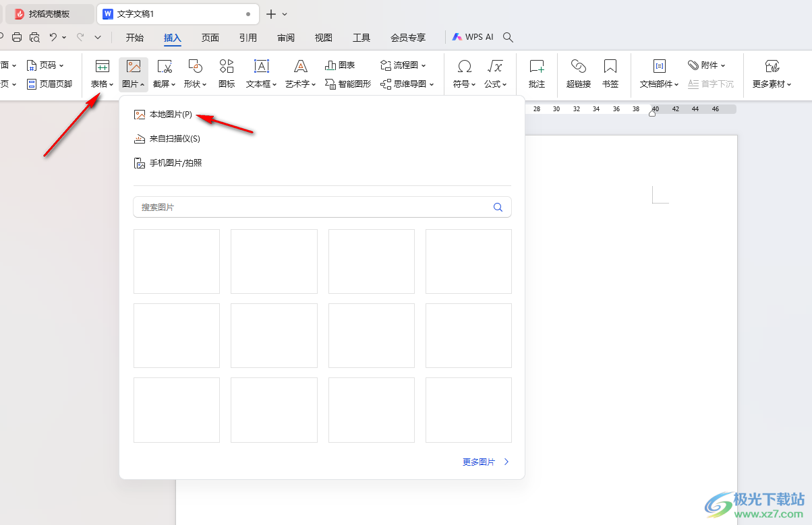Open the 截屏 screenshot tool
Image resolution: width=812 pixels, height=525 pixels.
pyautogui.click(x=164, y=74)
